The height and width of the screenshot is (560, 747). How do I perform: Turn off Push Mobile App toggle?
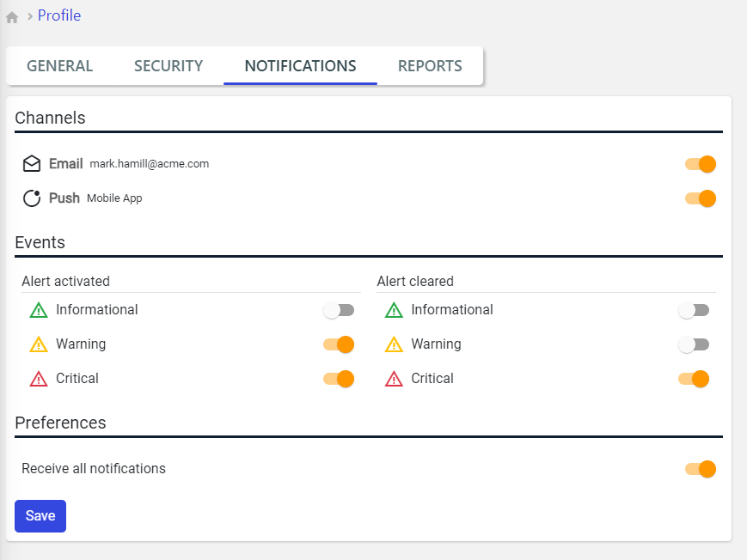coord(700,198)
